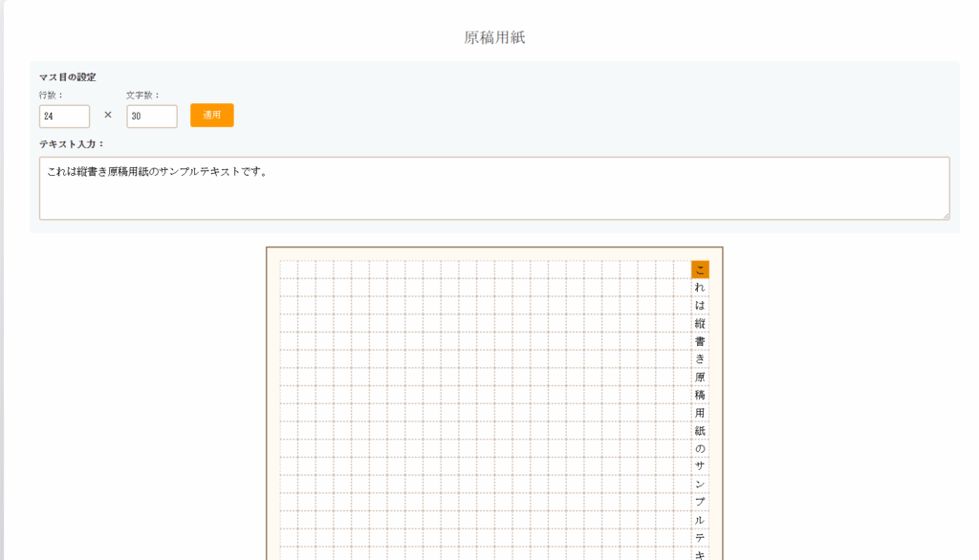Screen dimensions: 979x560
Task: Select the プ katakana cell
Action: [700, 503]
